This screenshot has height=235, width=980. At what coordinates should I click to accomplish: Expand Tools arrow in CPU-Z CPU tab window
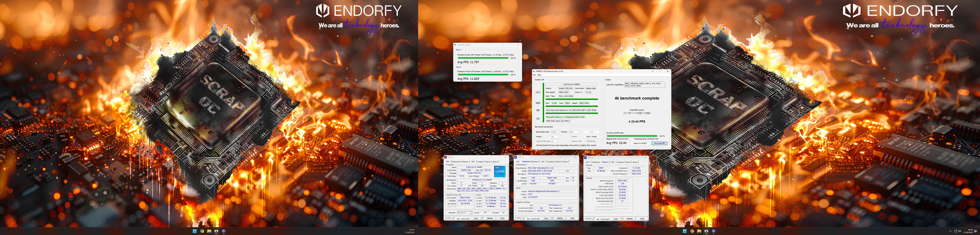(482, 218)
